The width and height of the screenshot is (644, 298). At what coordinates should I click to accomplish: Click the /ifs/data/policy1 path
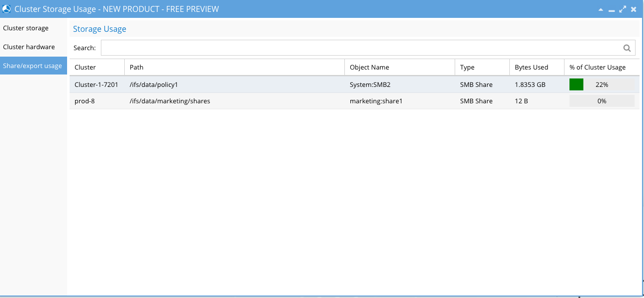click(154, 85)
